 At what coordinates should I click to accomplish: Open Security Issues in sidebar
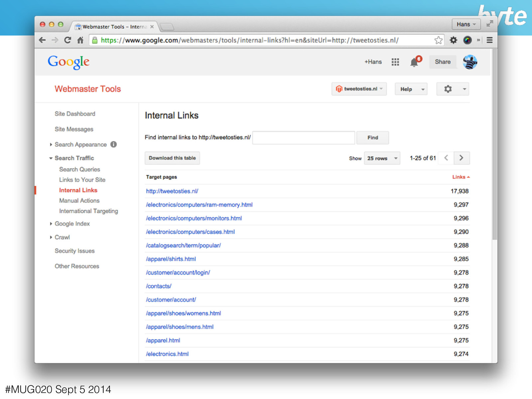[74, 251]
